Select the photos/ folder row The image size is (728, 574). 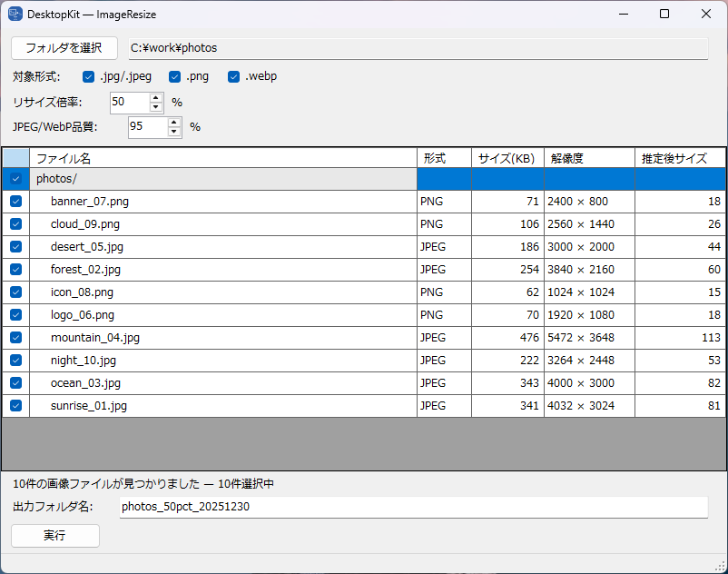[x=364, y=179]
